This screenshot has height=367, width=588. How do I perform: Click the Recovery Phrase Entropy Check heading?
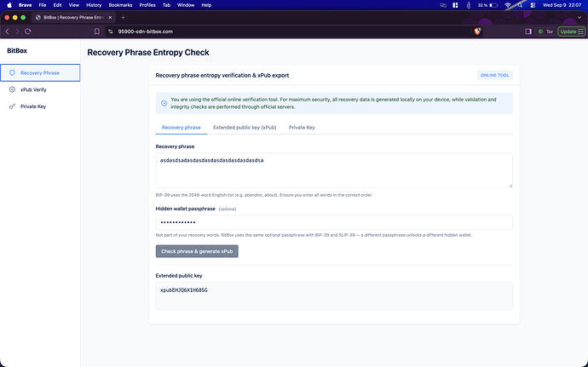148,53
